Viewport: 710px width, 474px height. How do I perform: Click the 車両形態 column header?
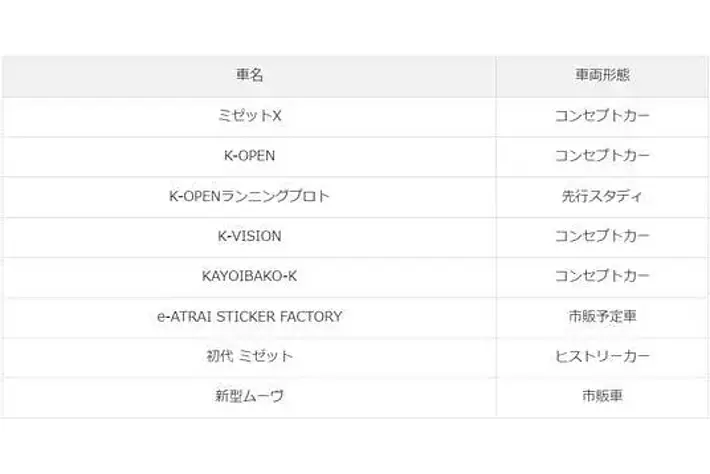602,76
